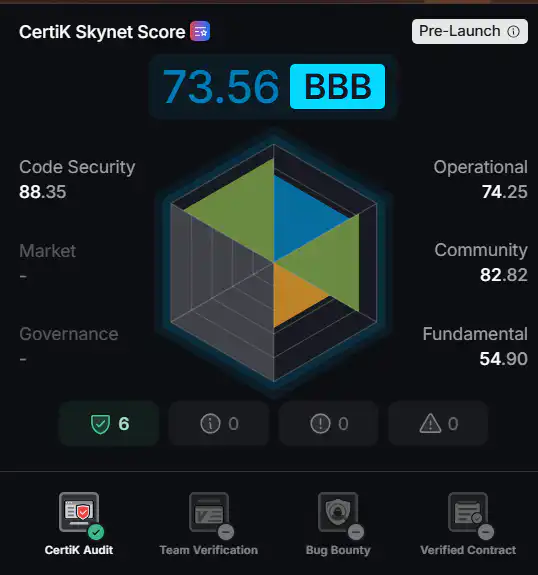Select the 73.56 overall score

tap(221, 87)
